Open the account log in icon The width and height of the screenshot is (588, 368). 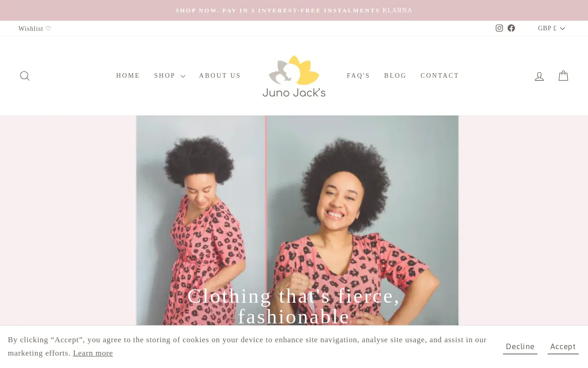(539, 76)
